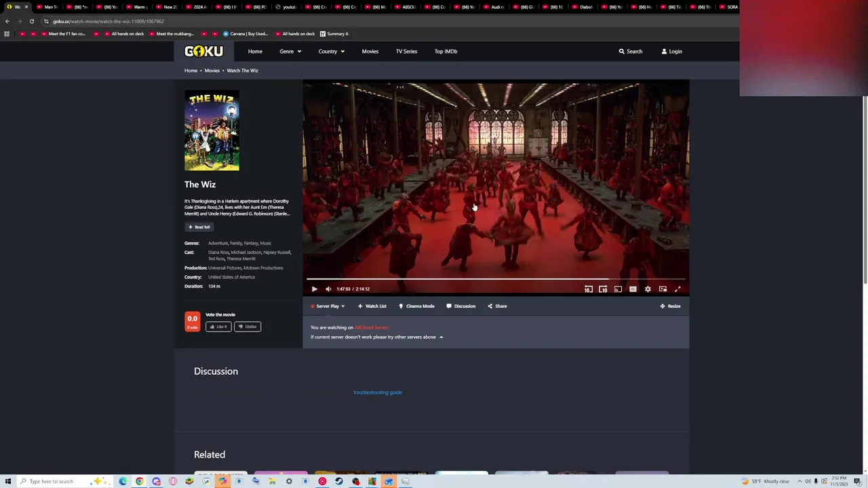Image resolution: width=868 pixels, height=488 pixels.
Task: Open the Country dropdown menu
Action: [x=332, y=51]
